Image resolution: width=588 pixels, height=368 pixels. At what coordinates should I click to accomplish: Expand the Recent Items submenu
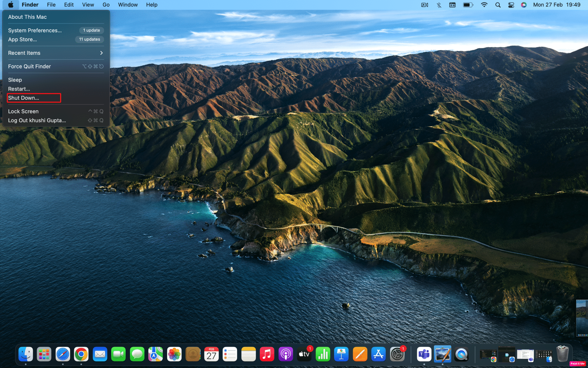pyautogui.click(x=56, y=53)
